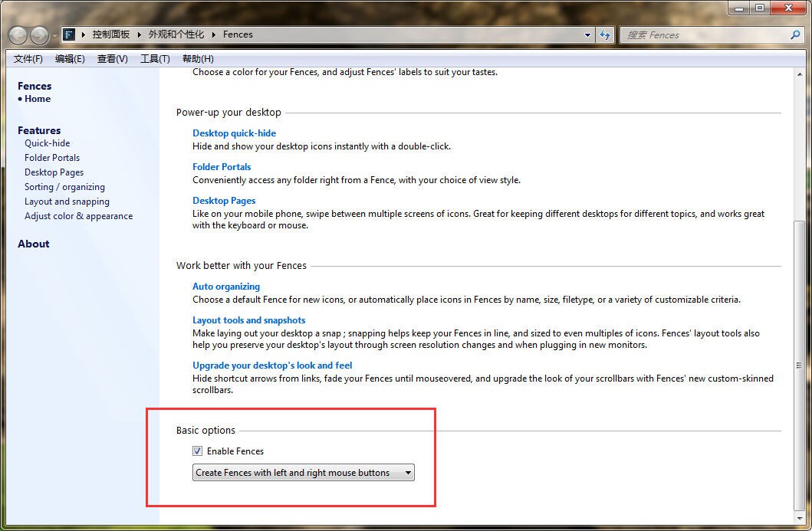The image size is (812, 531).
Task: Open the Layout tools and snapshots link
Action: (x=248, y=320)
